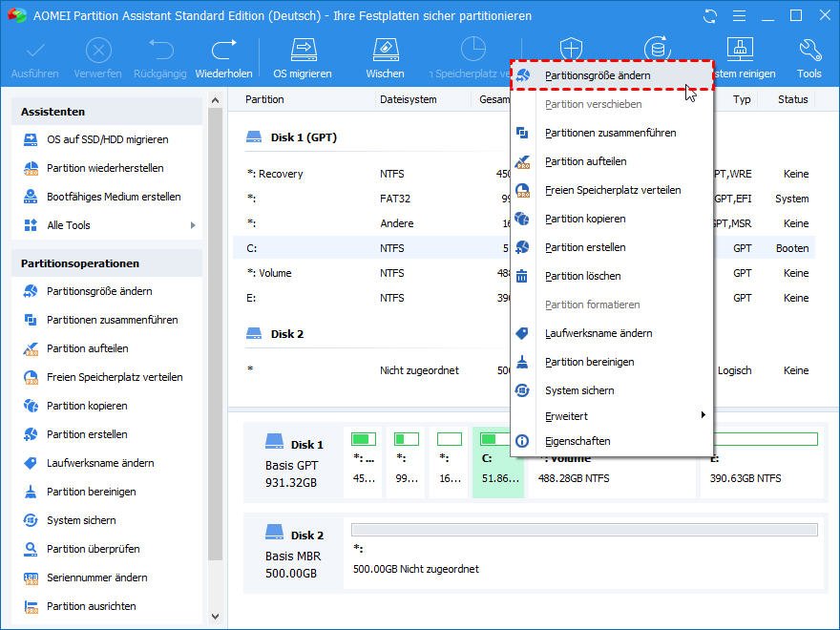Click the Ausführen checkmark icon
The image size is (840, 630).
coord(35,51)
